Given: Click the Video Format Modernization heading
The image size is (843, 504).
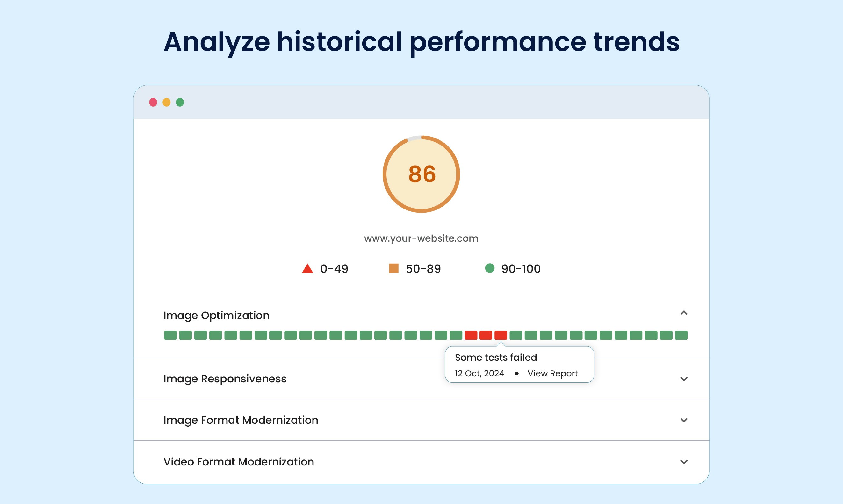Looking at the screenshot, I should tap(239, 462).
